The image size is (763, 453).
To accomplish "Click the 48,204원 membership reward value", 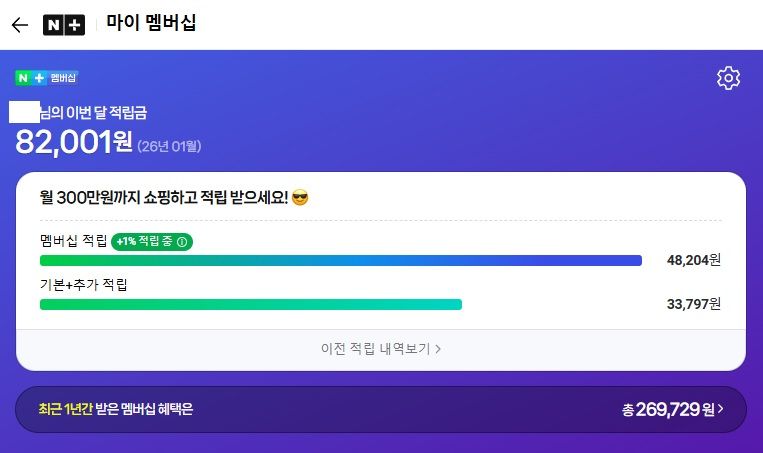I will [x=693, y=260].
